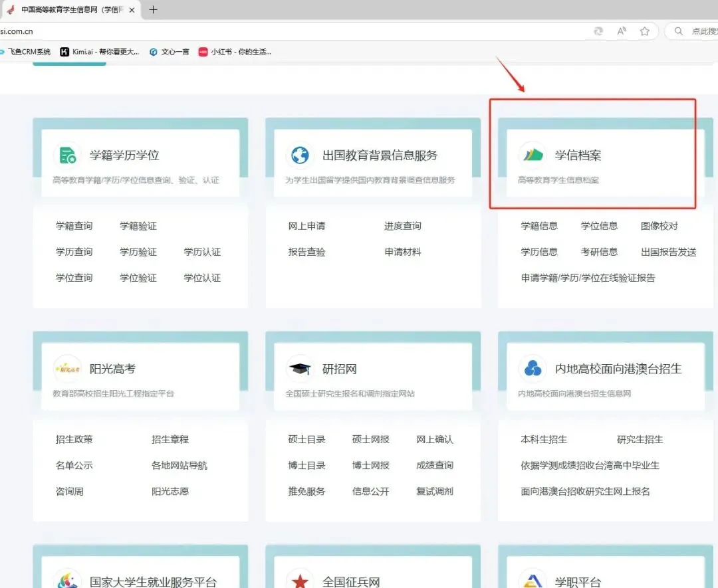The height and width of the screenshot is (588, 718).
Task: Click the 出国报告发送 link
Action: coord(669,252)
